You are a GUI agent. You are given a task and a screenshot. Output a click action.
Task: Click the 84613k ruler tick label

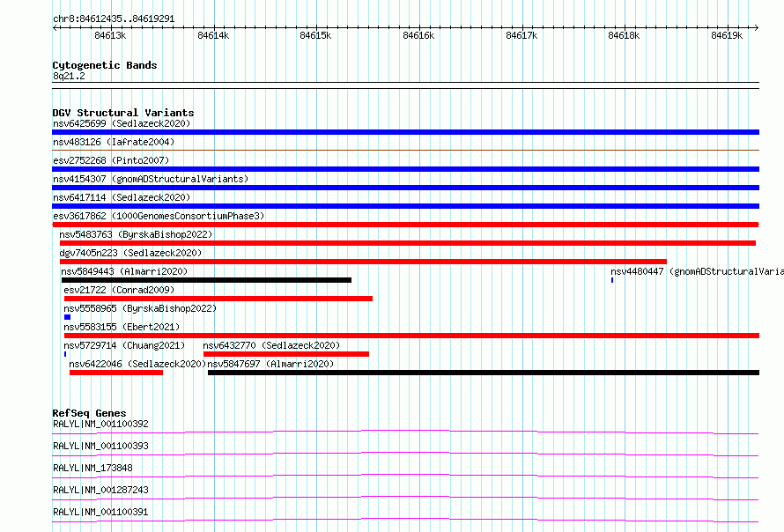tap(110, 35)
